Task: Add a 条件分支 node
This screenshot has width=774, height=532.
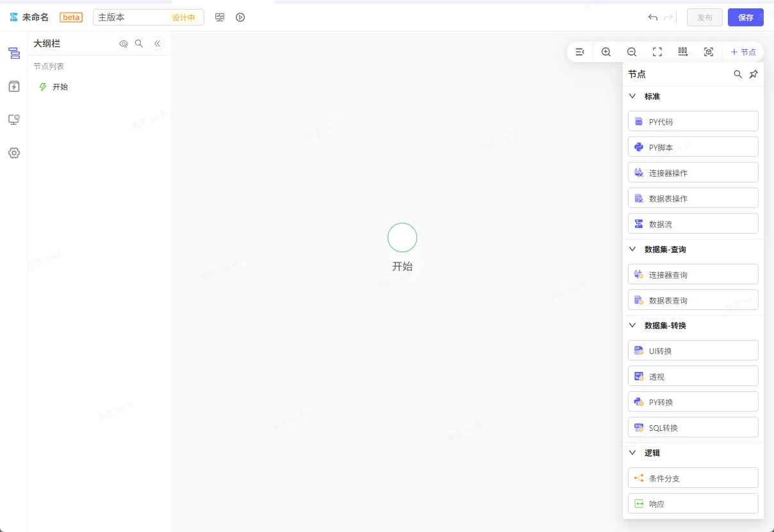Action: pos(693,478)
